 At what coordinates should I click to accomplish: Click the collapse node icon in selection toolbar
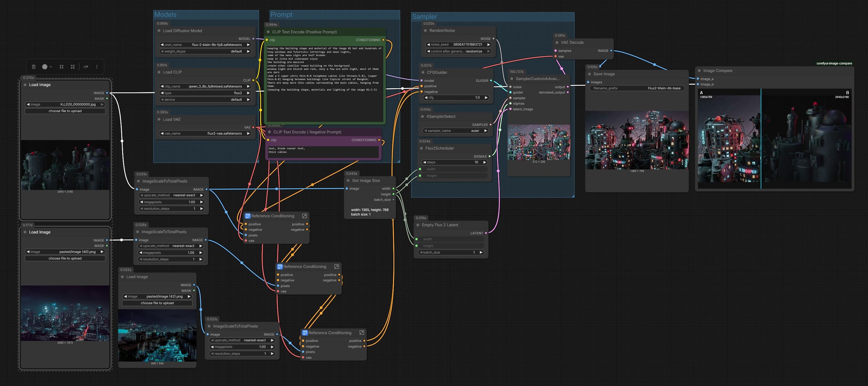tap(73, 67)
